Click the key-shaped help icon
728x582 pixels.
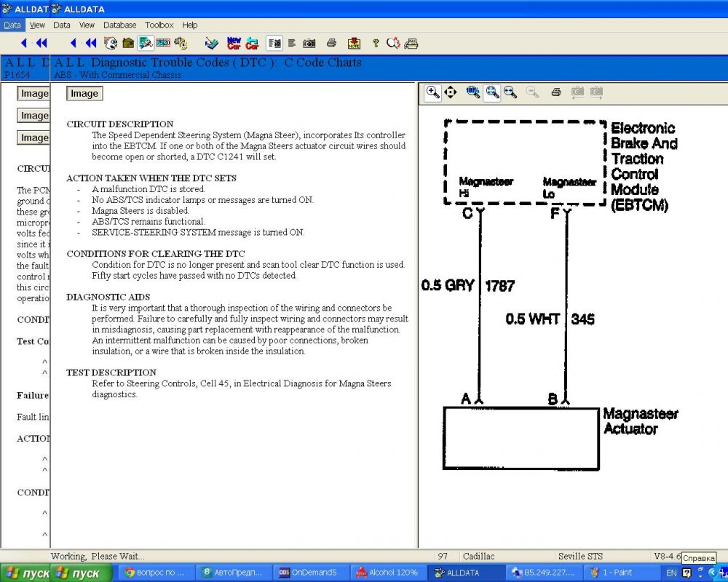click(376, 44)
